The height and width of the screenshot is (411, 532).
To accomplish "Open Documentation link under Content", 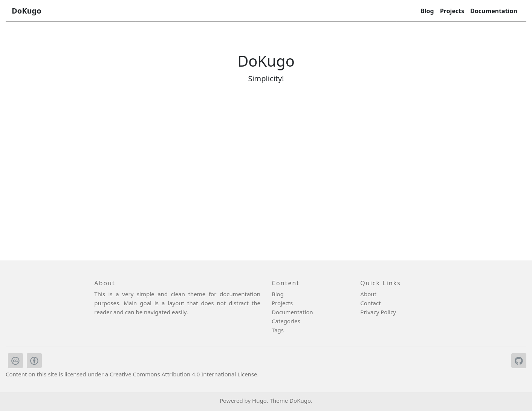I will point(292,312).
